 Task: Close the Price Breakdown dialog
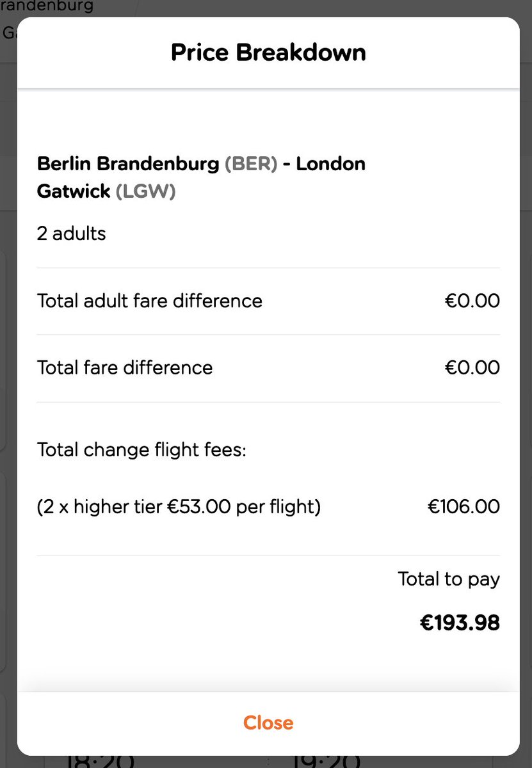point(268,723)
